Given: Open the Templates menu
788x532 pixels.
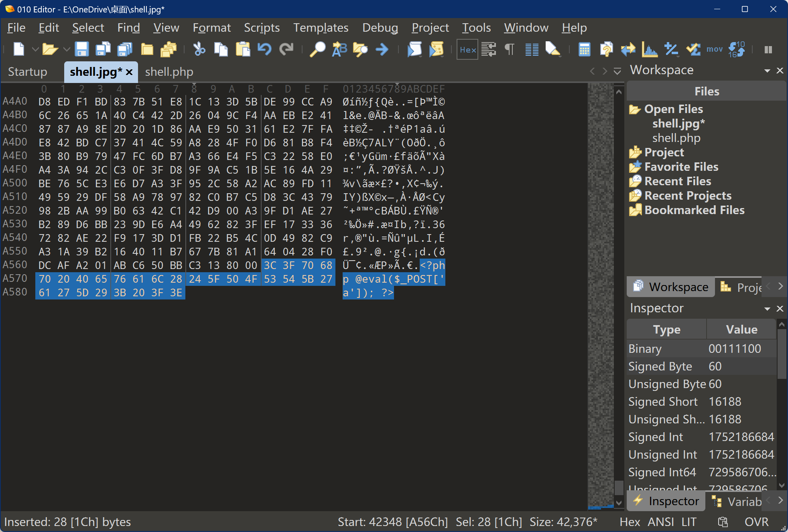Looking at the screenshot, I should coord(321,28).
